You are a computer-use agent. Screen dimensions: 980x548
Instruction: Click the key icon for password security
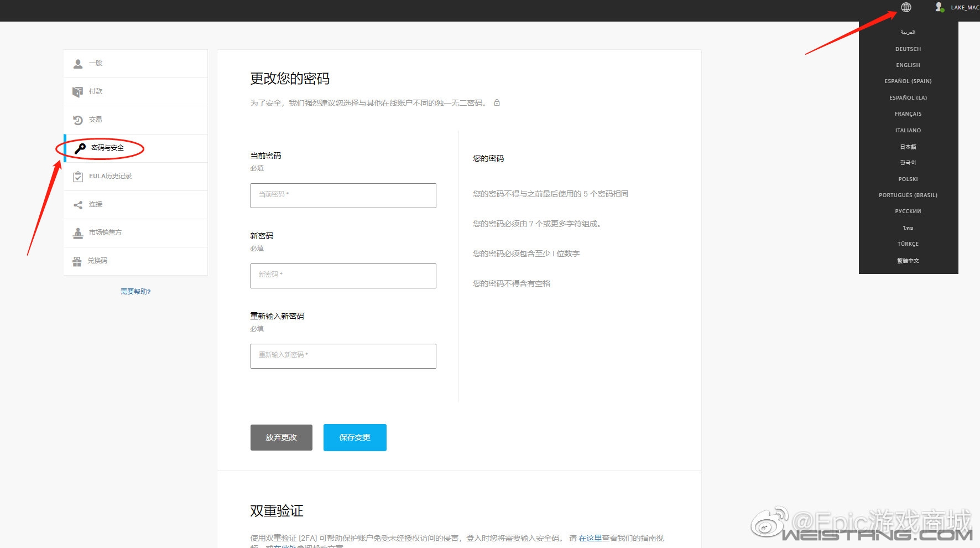[x=80, y=148]
